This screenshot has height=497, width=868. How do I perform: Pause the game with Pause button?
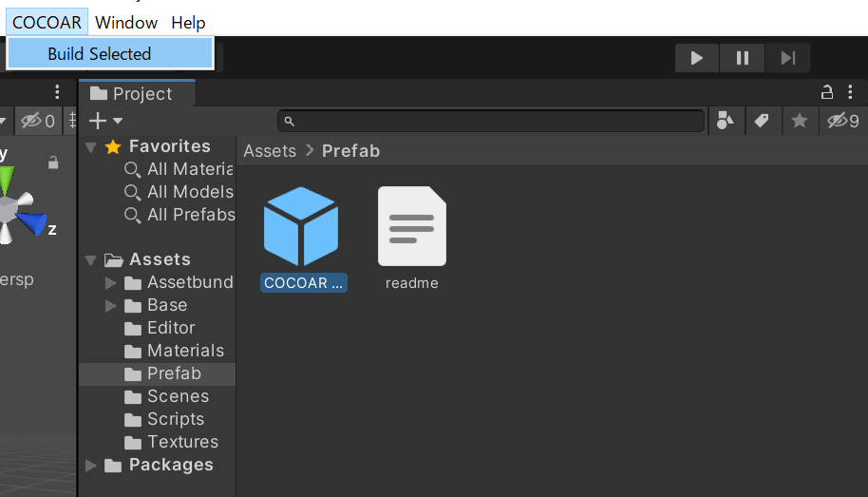tap(743, 58)
